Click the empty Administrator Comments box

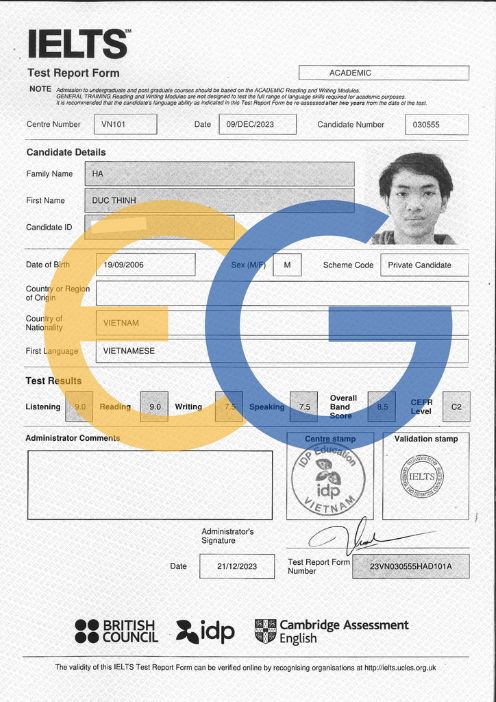point(150,485)
